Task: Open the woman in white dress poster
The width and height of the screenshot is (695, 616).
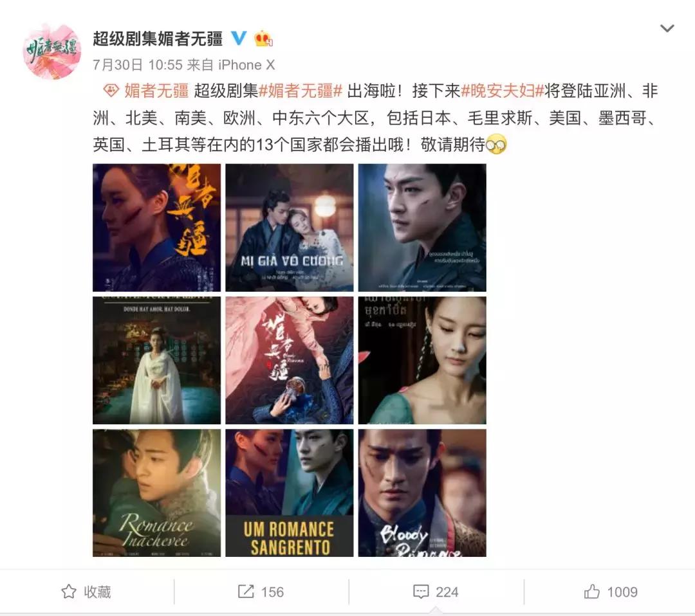Action: [156, 361]
